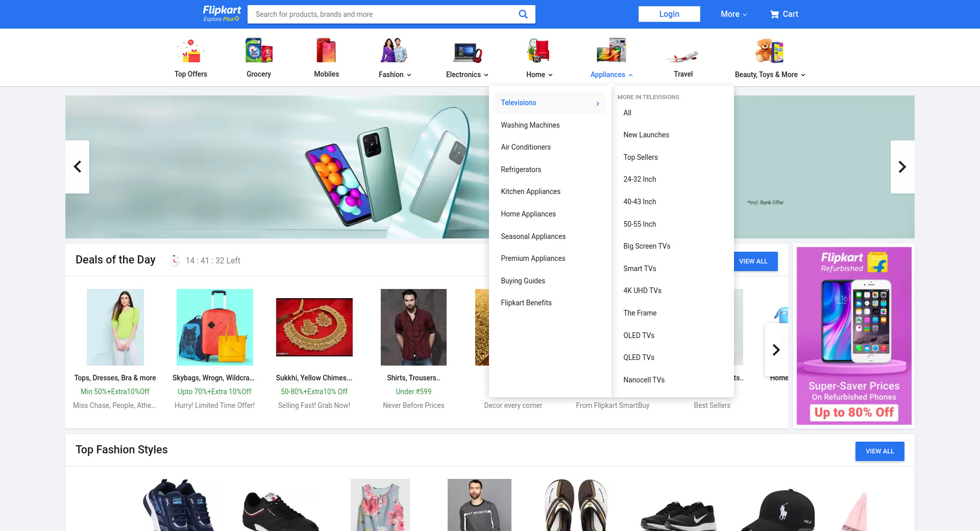Open Shirts, Trousers deal image
The width and height of the screenshot is (980, 531).
pyautogui.click(x=413, y=327)
